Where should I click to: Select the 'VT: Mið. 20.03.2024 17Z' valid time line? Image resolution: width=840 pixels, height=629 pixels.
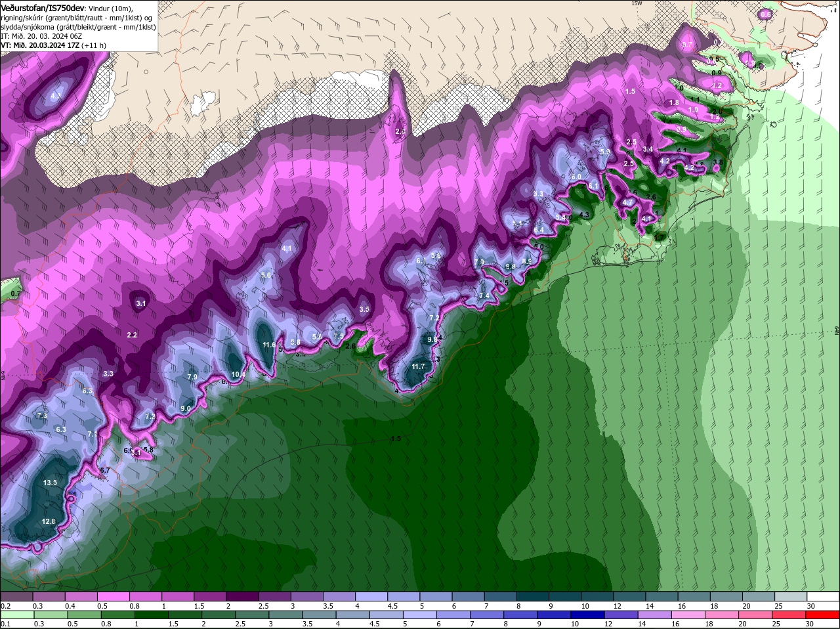[53, 45]
